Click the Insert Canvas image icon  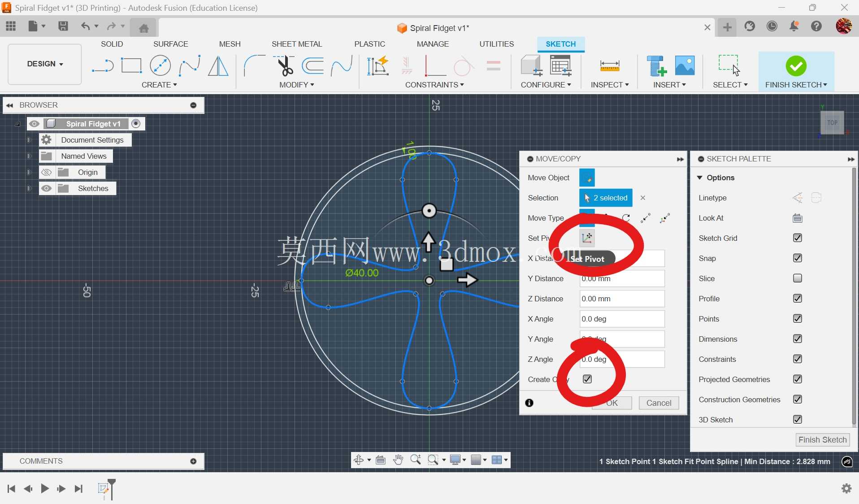(685, 66)
